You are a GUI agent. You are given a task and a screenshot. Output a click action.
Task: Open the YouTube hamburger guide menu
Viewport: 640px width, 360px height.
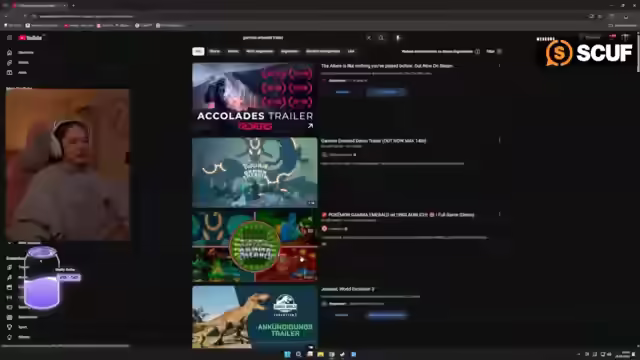click(x=9, y=38)
